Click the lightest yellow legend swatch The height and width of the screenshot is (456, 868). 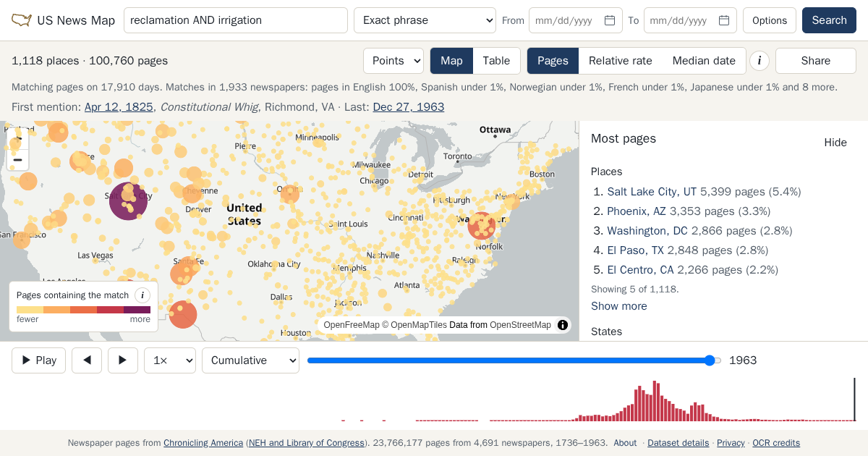30,310
